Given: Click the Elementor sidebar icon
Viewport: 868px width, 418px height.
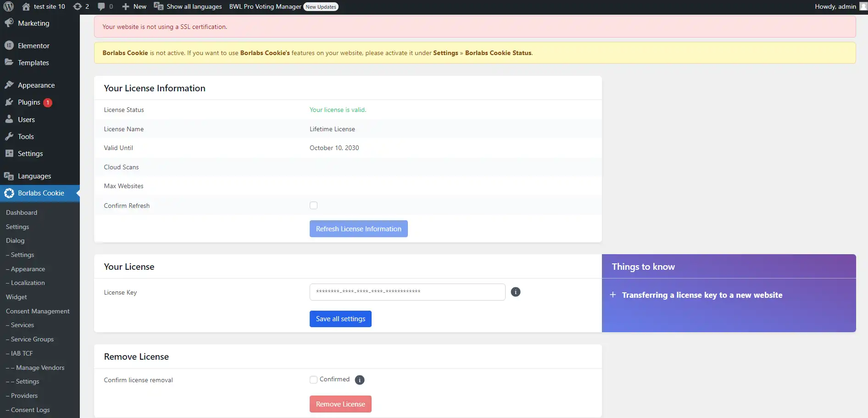Looking at the screenshot, I should point(9,45).
